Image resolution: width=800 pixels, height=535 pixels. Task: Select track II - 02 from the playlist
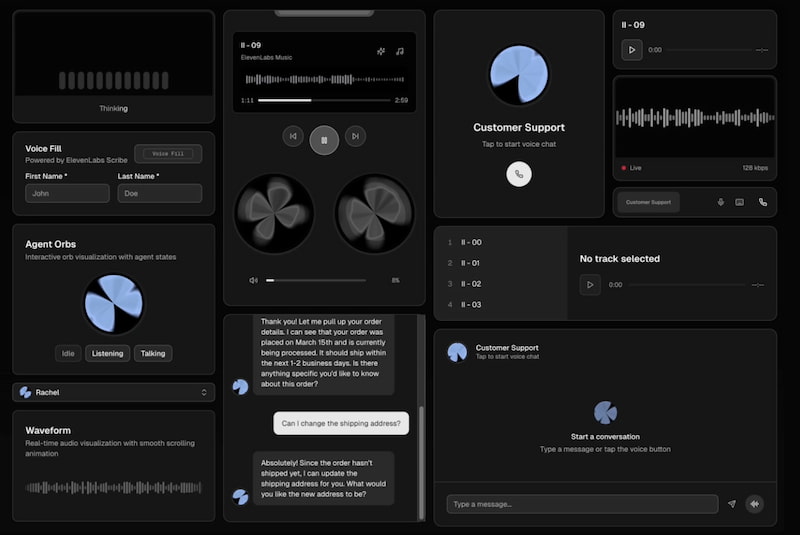(x=470, y=284)
